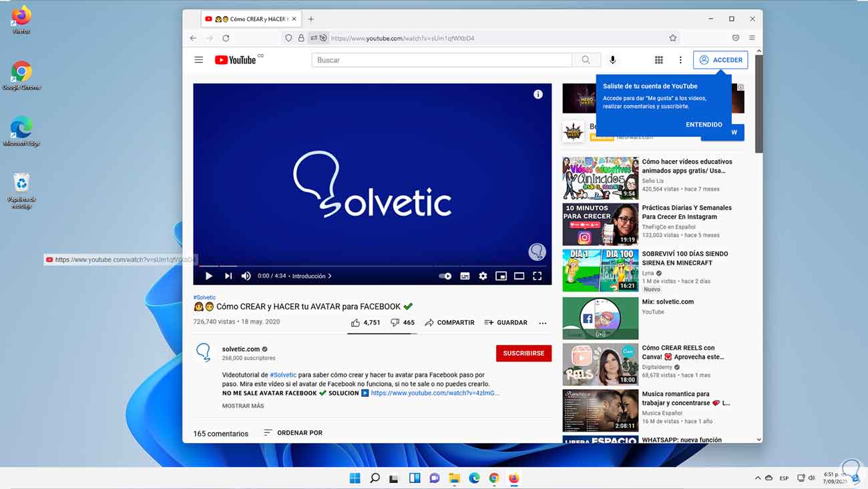The image size is (868, 489).
Task: Open the ORDENAR POR sort dropdown
Action: click(x=293, y=433)
